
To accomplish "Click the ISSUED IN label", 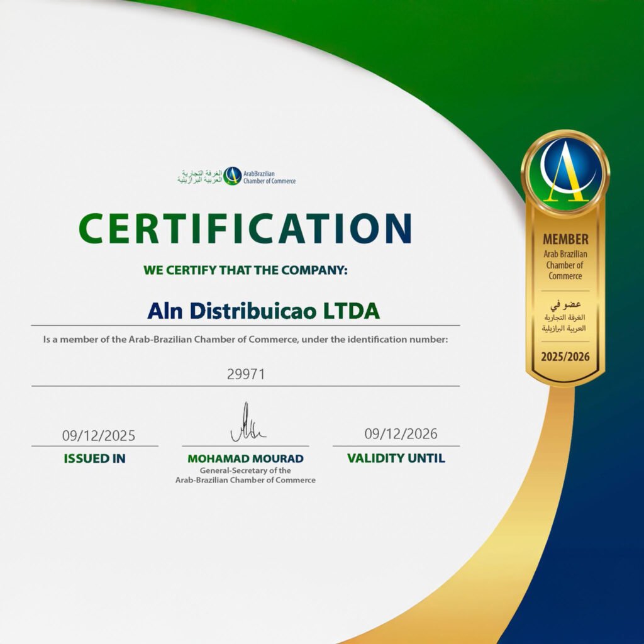I will click(x=94, y=458).
